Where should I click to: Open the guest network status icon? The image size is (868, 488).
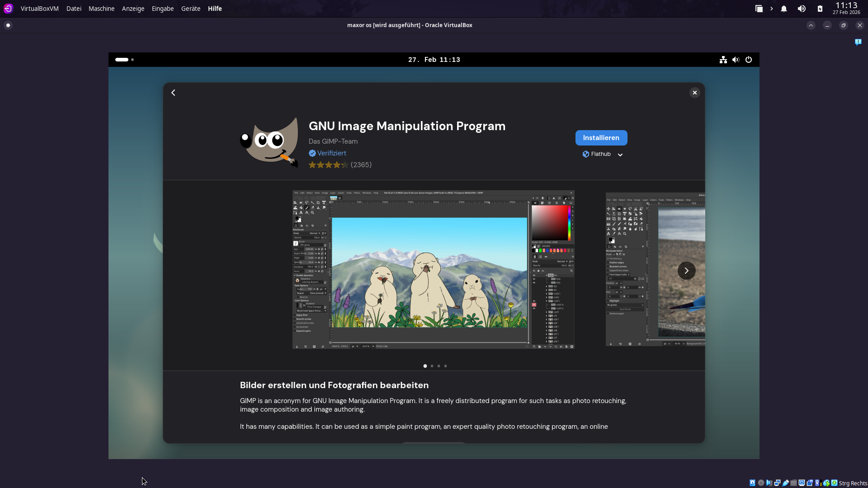tap(723, 60)
